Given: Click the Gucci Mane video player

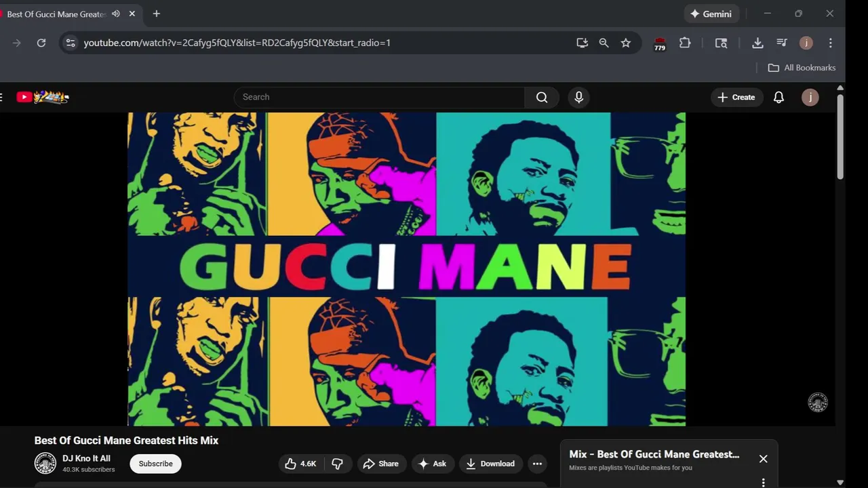Looking at the screenshot, I should (x=406, y=269).
